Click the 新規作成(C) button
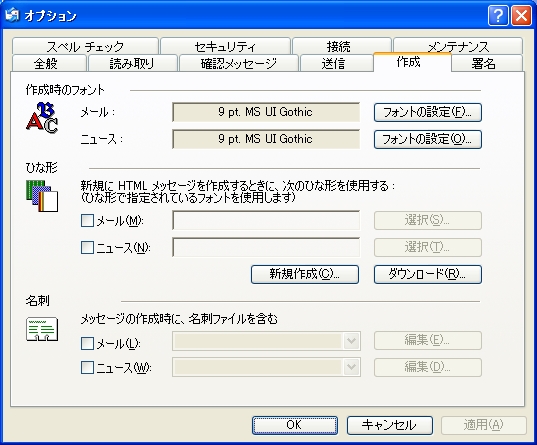This screenshot has height=445, width=537. coord(305,274)
